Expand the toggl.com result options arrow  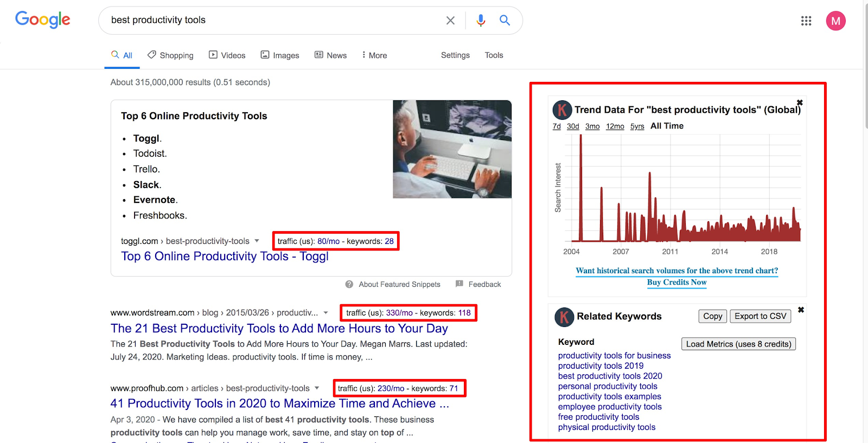pos(257,241)
